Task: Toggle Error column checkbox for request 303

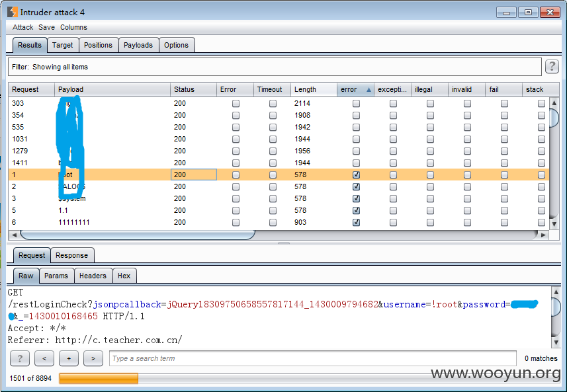Action: 236,104
